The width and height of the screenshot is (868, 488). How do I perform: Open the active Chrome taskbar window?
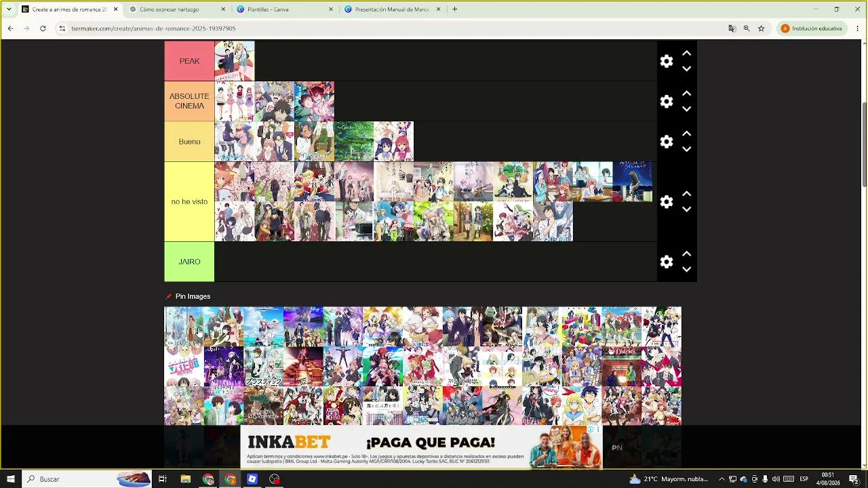click(x=231, y=479)
